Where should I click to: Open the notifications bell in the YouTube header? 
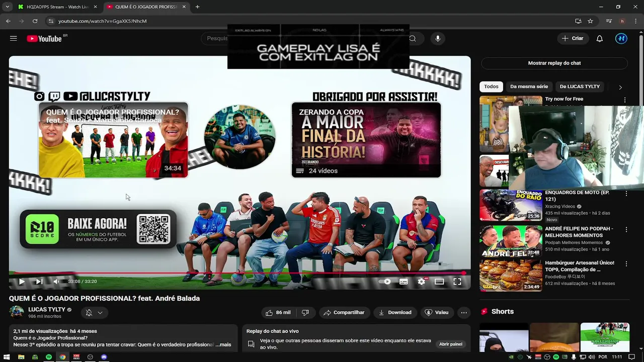599,39
